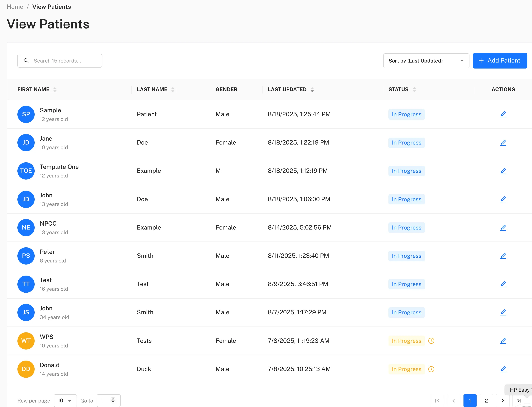Click edit icon for John Doe
The height and width of the screenshot is (407, 532).
coord(503,199)
